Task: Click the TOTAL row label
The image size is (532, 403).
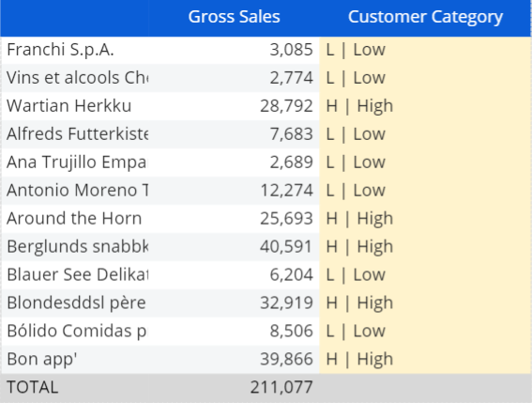Action: click(x=33, y=387)
